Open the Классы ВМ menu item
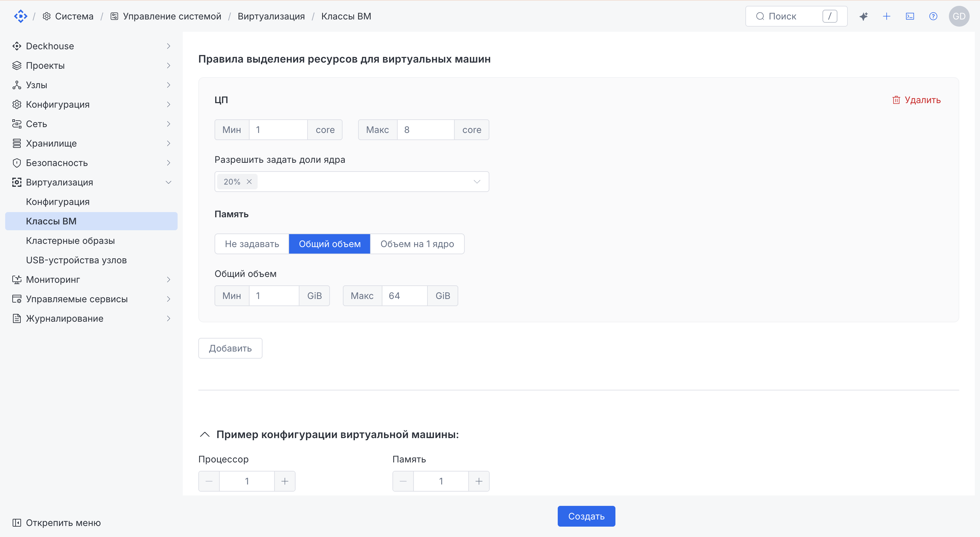980x537 pixels. [91, 221]
